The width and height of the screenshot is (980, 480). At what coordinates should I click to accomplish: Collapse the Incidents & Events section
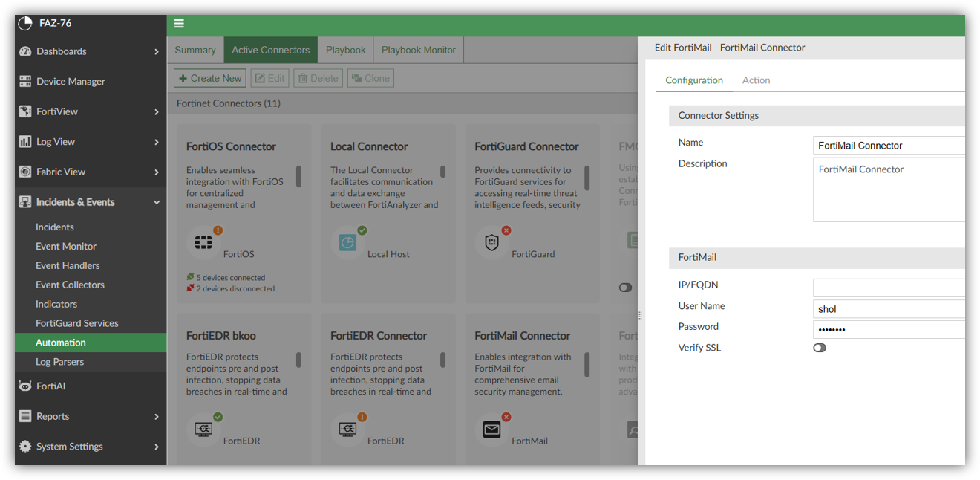click(x=91, y=202)
